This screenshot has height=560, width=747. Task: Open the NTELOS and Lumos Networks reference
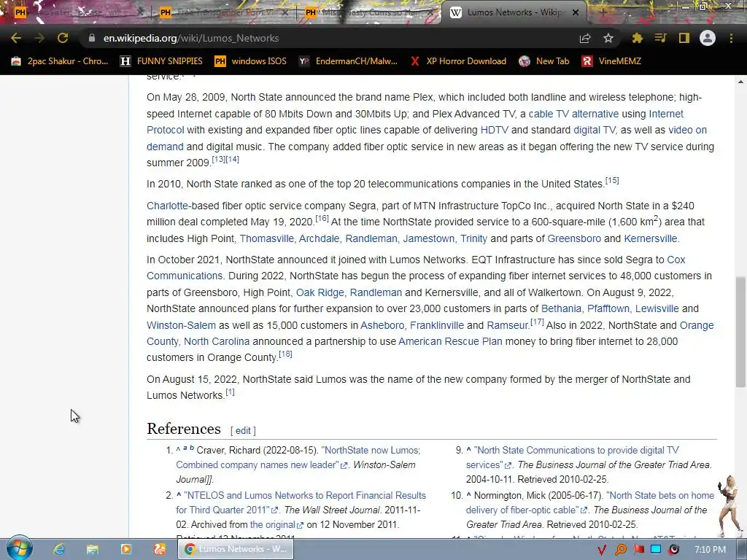[x=305, y=496]
